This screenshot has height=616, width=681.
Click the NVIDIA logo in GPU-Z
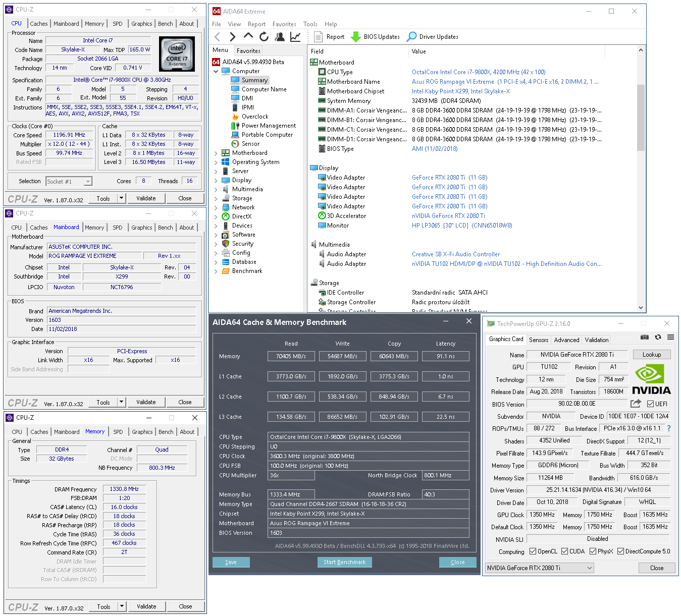point(651,380)
